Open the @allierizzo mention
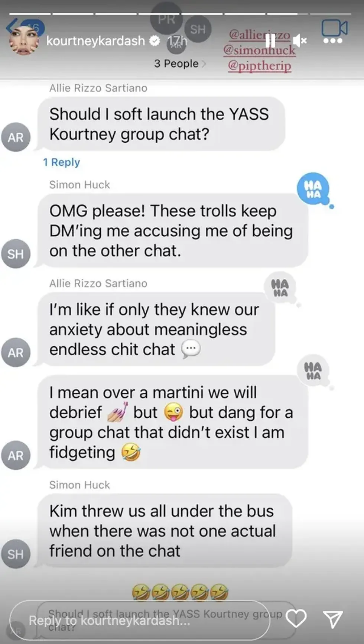 coord(260,35)
